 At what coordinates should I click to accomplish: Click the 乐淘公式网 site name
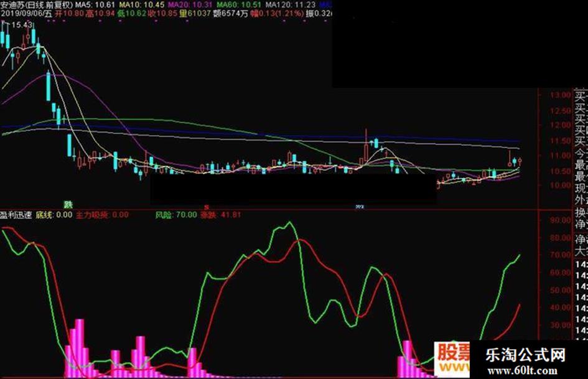tap(525, 355)
